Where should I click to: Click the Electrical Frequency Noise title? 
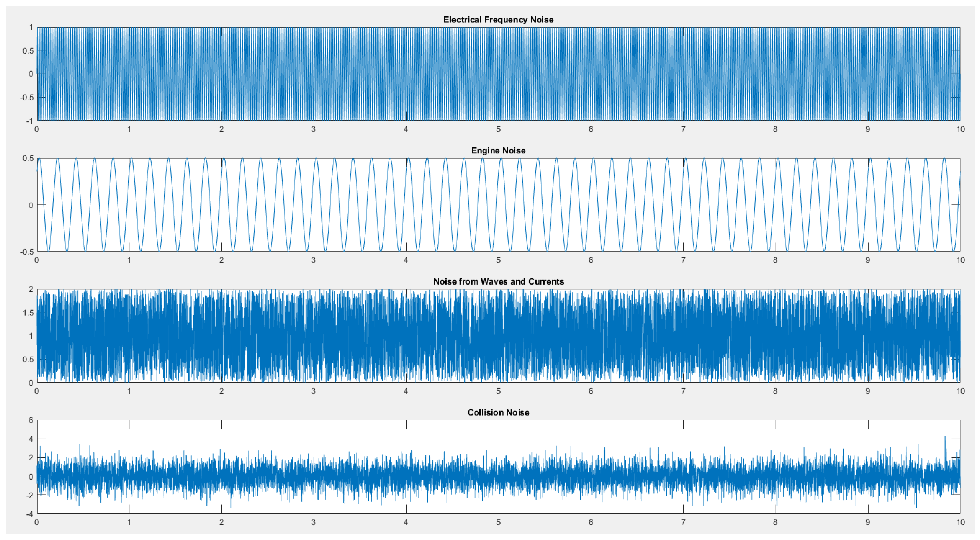coord(498,20)
